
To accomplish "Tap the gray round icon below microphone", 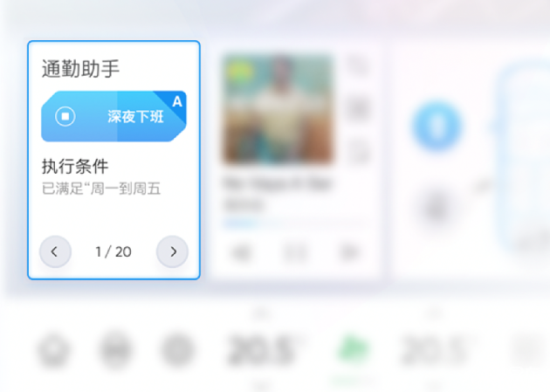I will 436,209.
